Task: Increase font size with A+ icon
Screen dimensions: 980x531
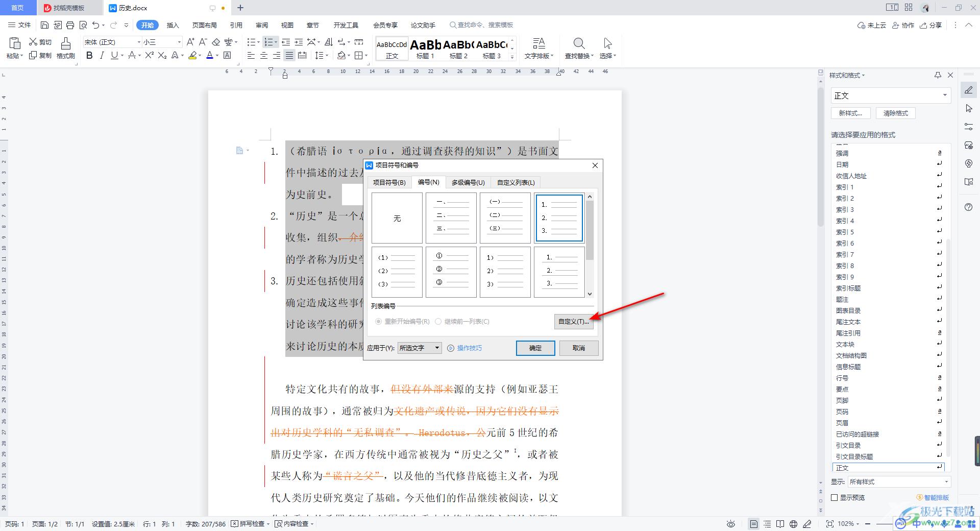Action: point(190,42)
